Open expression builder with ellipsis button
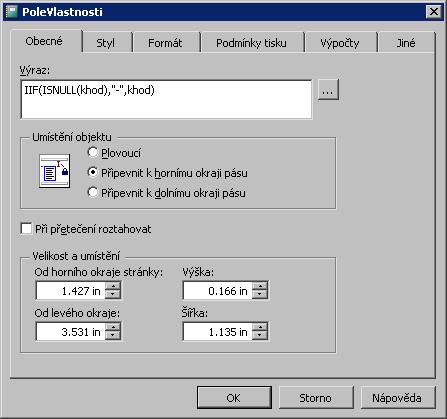Viewport: 447px width, 419px height. coord(328,90)
